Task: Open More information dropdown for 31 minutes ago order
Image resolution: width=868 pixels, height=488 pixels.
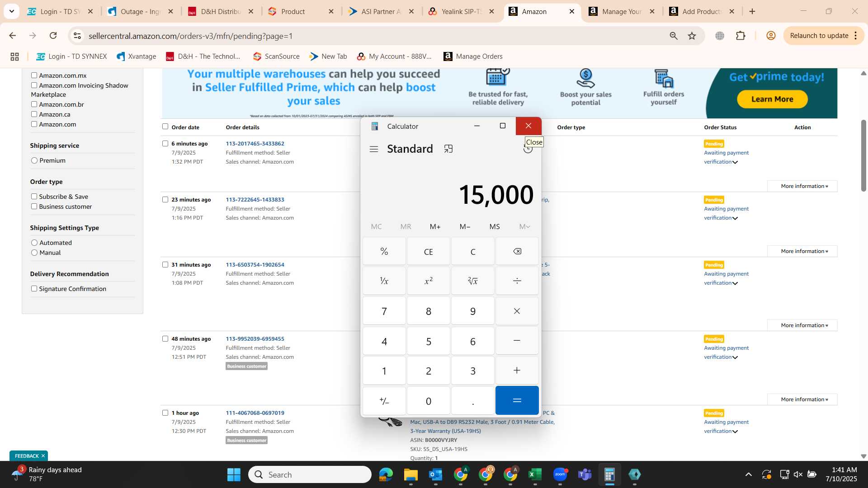Action: click(802, 325)
